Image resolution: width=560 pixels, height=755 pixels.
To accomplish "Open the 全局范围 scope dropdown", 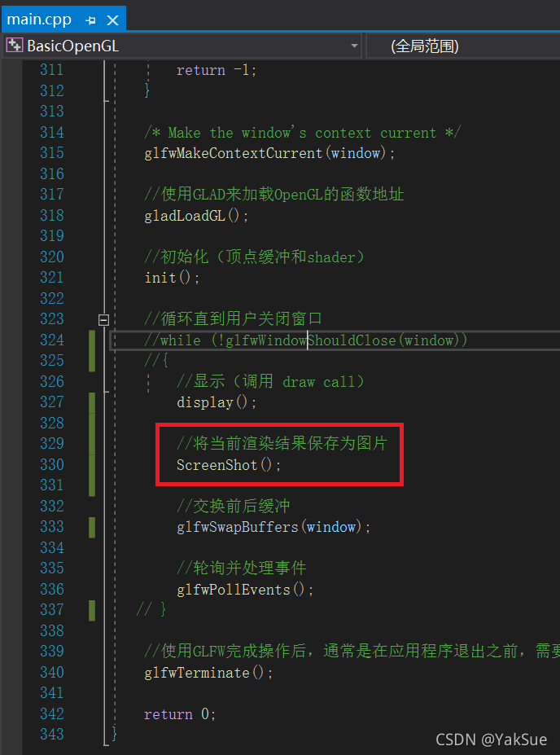I will click(x=462, y=46).
